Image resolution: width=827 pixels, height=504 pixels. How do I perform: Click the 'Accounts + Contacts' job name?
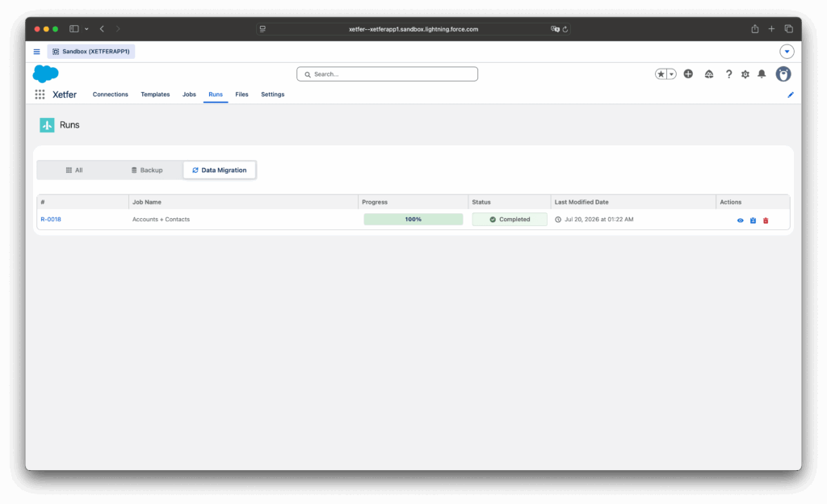pyautogui.click(x=161, y=220)
